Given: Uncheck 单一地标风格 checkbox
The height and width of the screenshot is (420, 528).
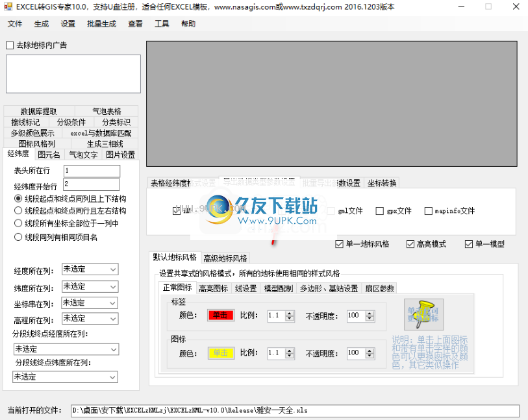Looking at the screenshot, I should point(340,244).
